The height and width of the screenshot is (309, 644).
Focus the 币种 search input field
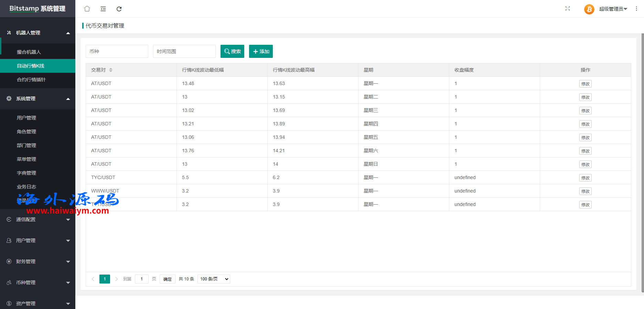(x=117, y=51)
